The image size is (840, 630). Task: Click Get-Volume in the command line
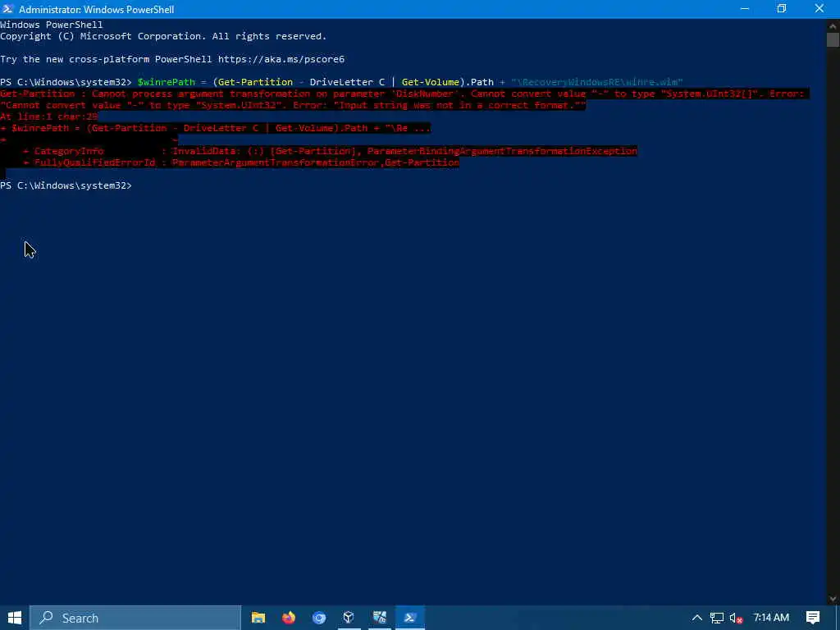[431, 82]
